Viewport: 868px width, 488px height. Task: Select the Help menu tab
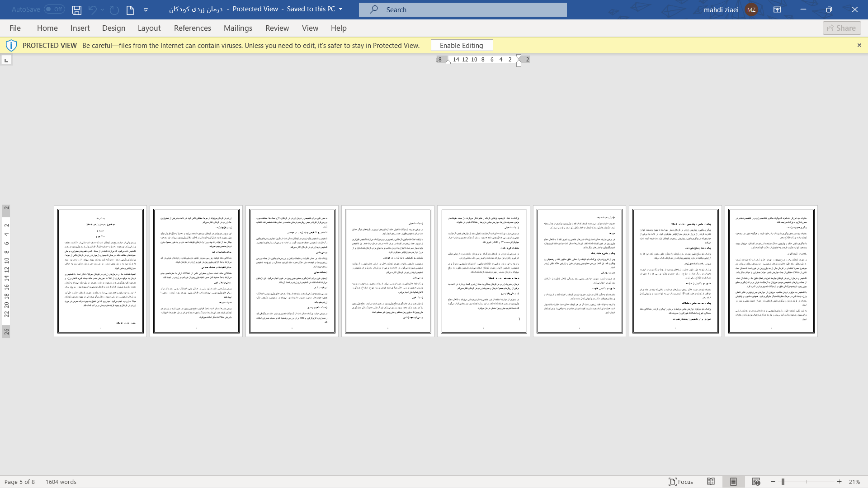(x=339, y=28)
